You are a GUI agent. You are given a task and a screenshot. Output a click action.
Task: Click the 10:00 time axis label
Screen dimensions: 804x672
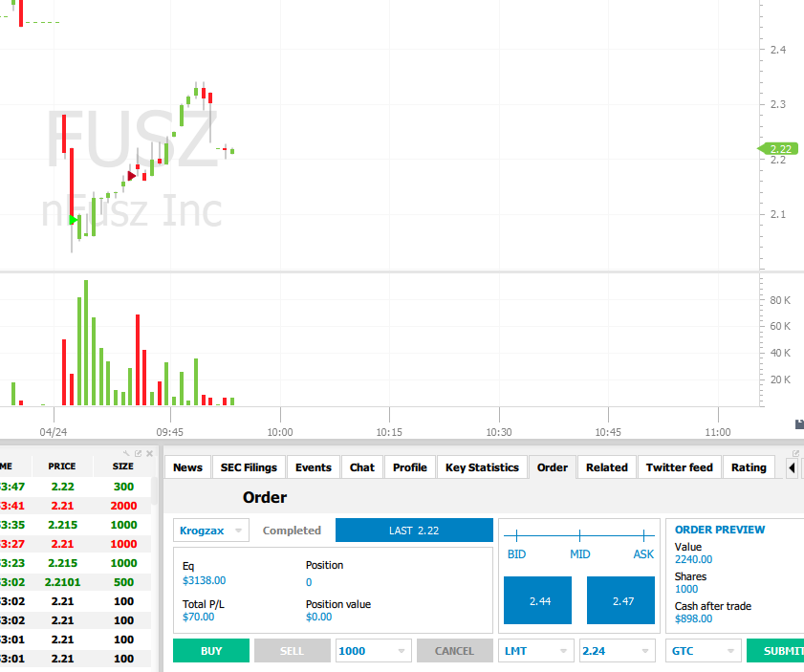coord(280,432)
